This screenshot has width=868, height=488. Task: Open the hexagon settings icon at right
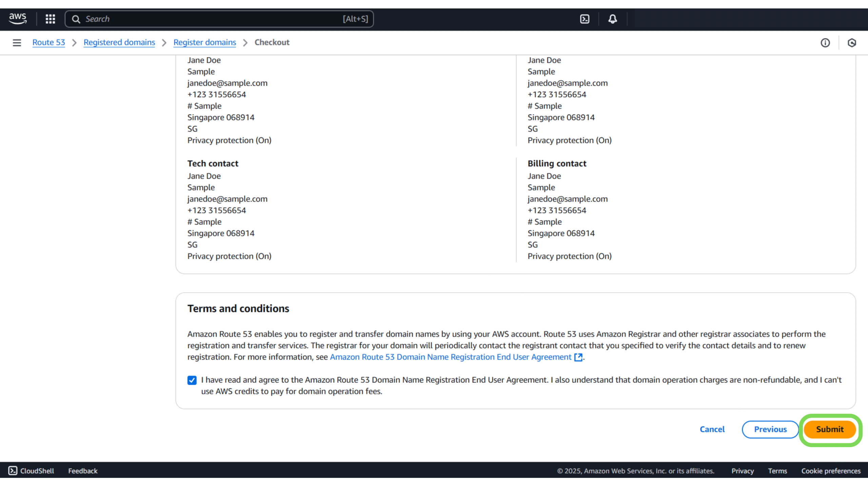852,43
